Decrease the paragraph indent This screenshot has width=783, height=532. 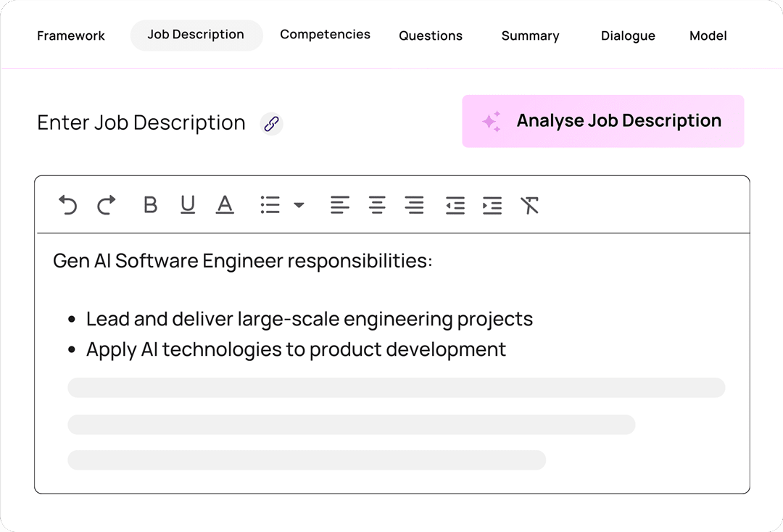coord(455,205)
